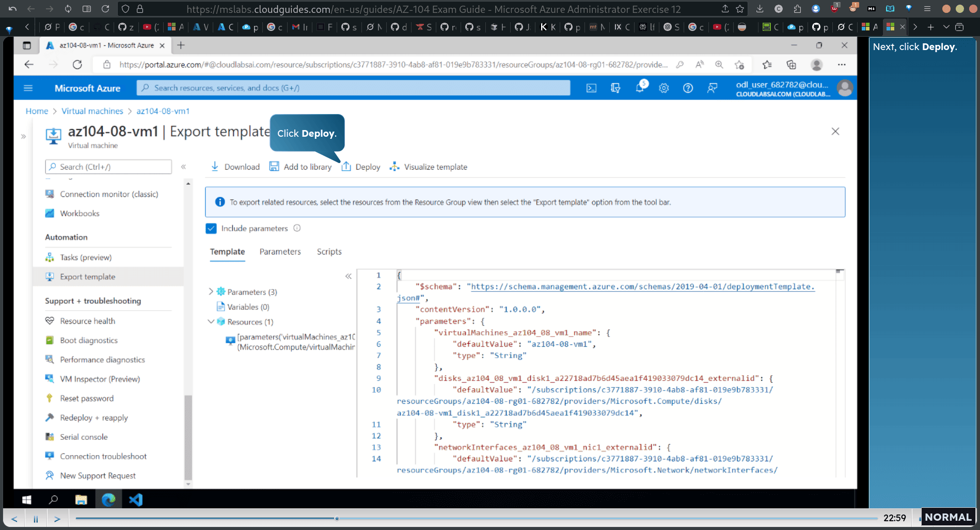Viewport: 980px width, 530px height.
Task: Click the sidebar vertical scrollbar
Action: (x=188, y=438)
